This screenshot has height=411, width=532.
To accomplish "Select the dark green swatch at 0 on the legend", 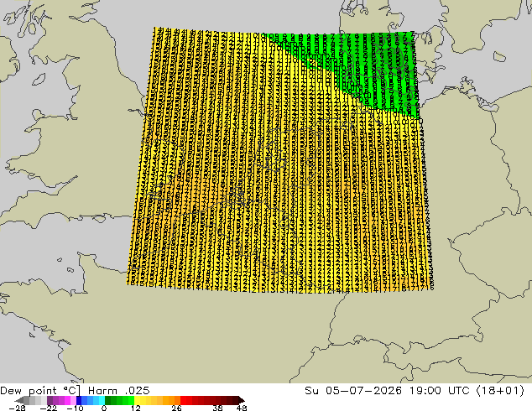I will [108, 400].
